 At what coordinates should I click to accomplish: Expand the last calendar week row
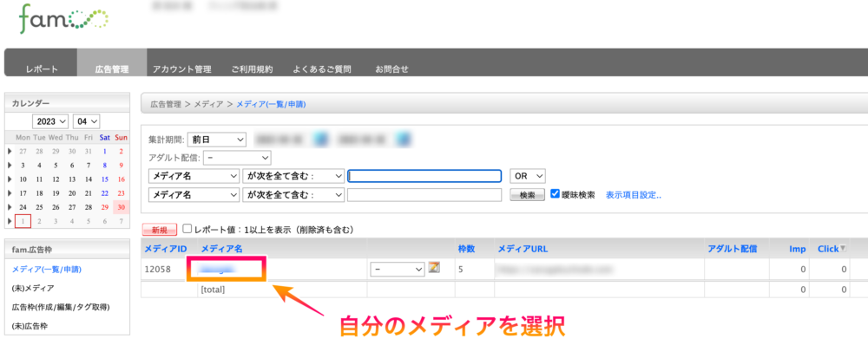pyautogui.click(x=10, y=222)
